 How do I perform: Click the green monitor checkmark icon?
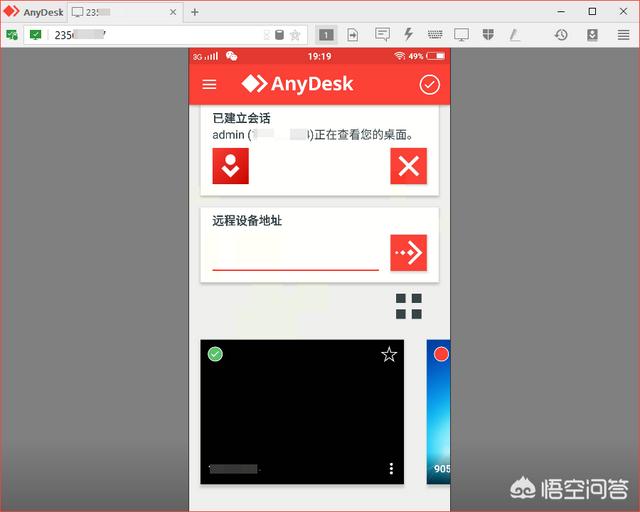click(x=36, y=35)
